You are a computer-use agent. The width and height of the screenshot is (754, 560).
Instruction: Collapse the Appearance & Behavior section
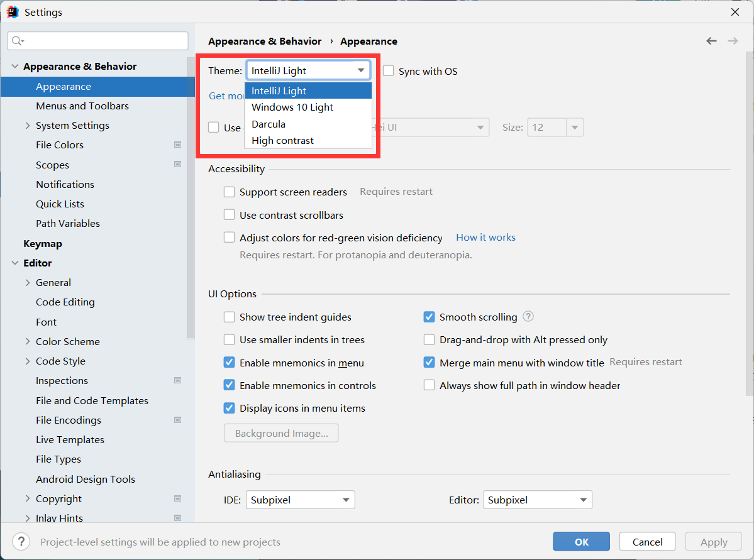point(15,67)
